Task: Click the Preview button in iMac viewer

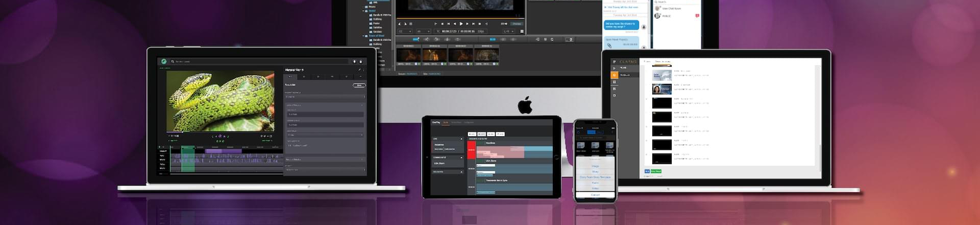Action: (x=517, y=24)
